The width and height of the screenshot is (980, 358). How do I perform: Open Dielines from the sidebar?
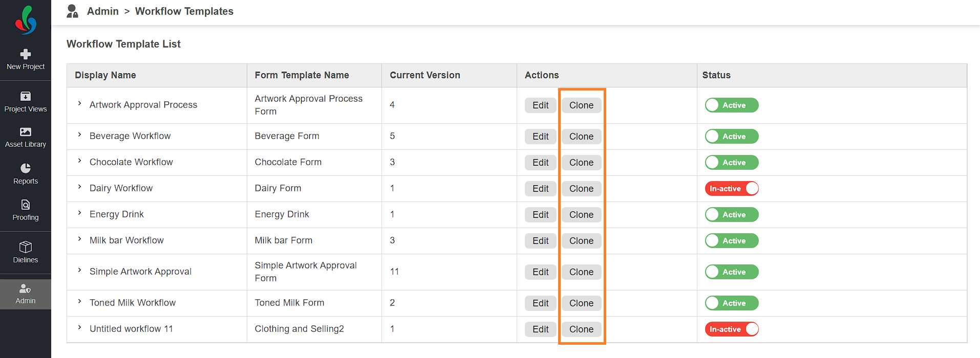[26, 252]
